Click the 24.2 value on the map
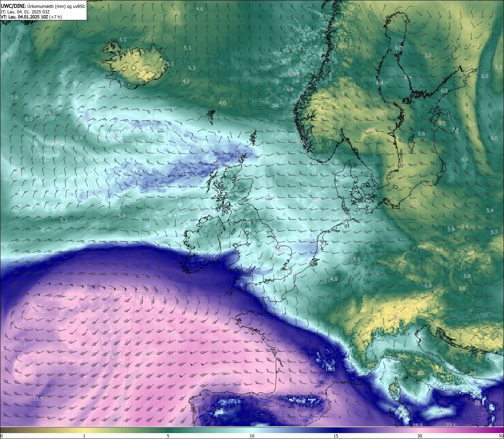The height and width of the screenshot is (439, 504). click(x=21, y=345)
